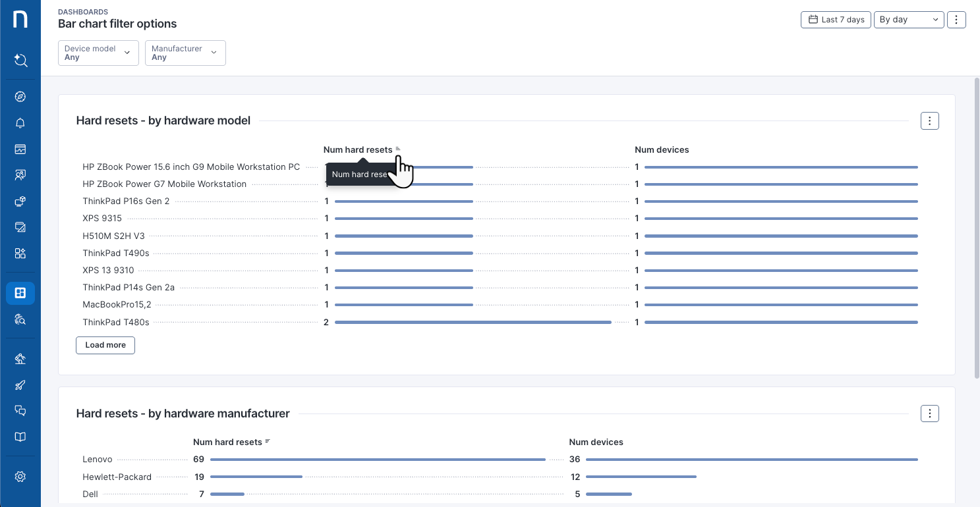980x507 pixels.
Task: Open the apps grid icon in sidebar
Action: (20, 253)
